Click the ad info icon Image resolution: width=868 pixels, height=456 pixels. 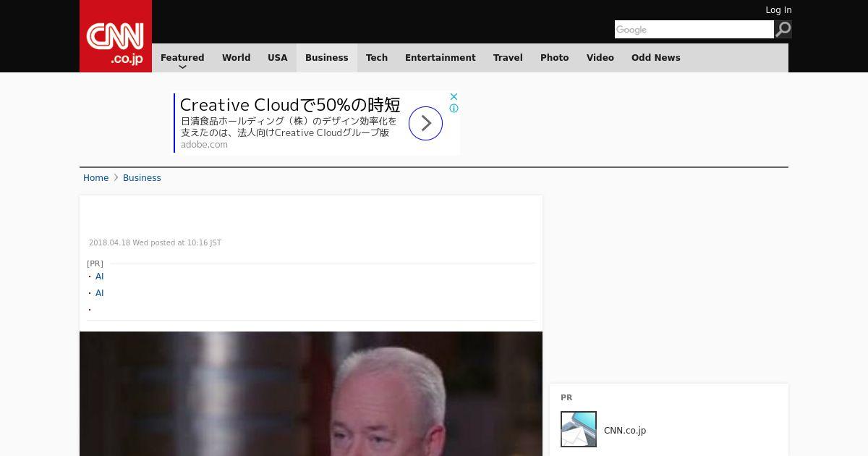pyautogui.click(x=454, y=109)
